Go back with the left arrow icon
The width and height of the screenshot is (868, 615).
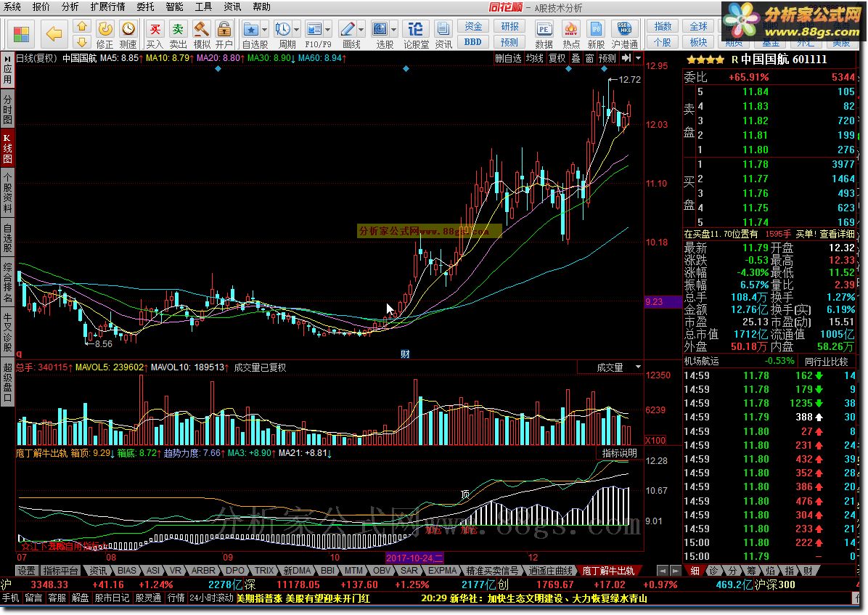54,34
